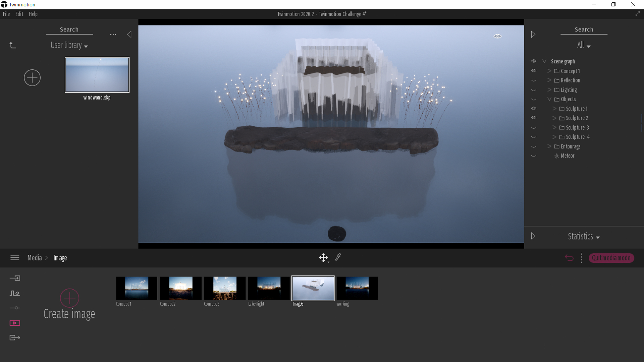
Task: Click Create image plus button
Action: [x=69, y=298]
